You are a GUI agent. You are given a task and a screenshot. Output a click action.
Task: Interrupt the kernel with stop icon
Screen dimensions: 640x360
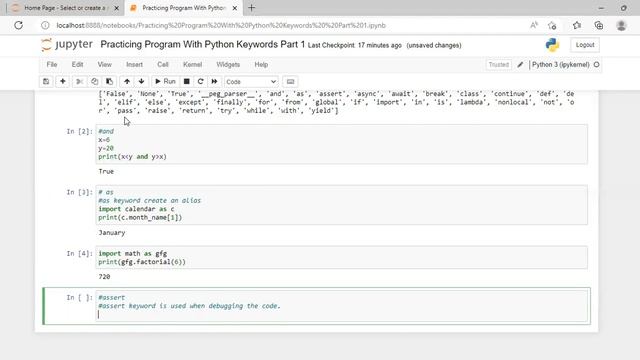click(187, 82)
